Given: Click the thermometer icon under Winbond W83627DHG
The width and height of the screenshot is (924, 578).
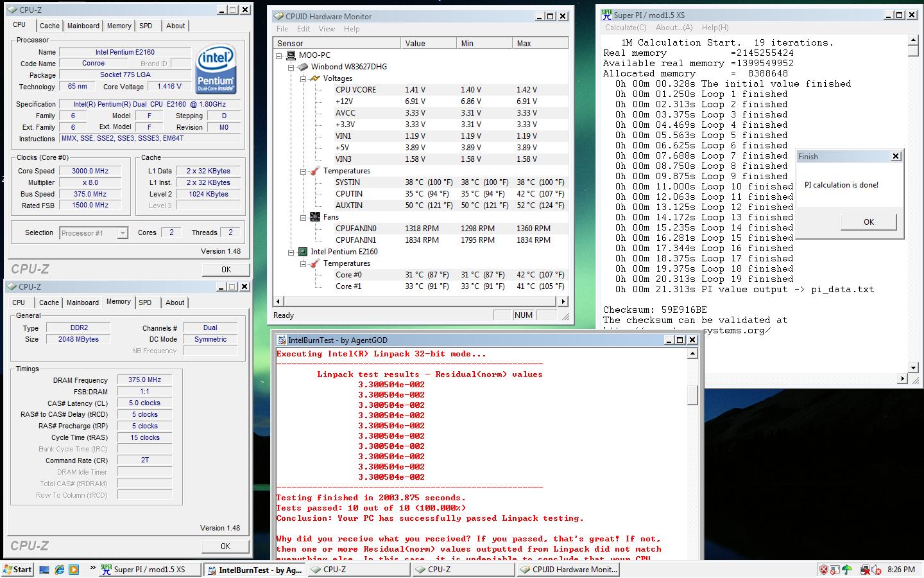Looking at the screenshot, I should tap(315, 171).
